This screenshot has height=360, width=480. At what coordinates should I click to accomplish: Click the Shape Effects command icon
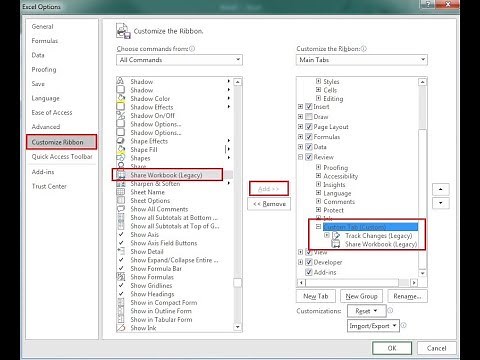coord(121,141)
